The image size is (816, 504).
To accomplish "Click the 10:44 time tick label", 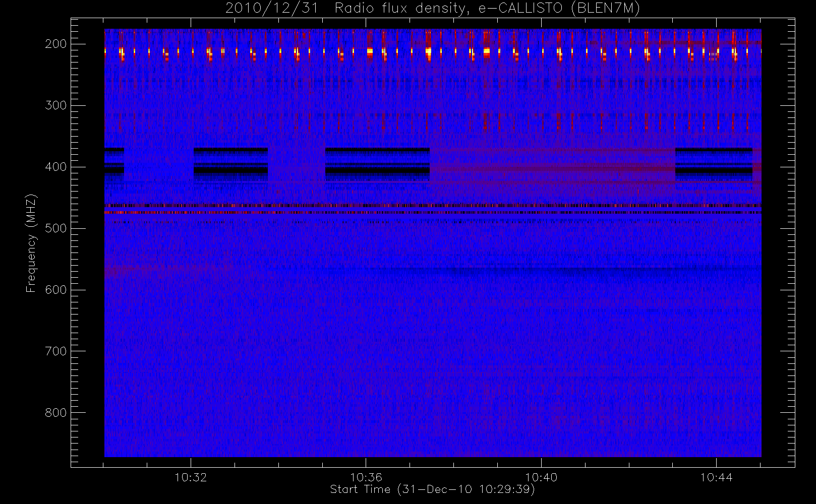I will tap(716, 477).
